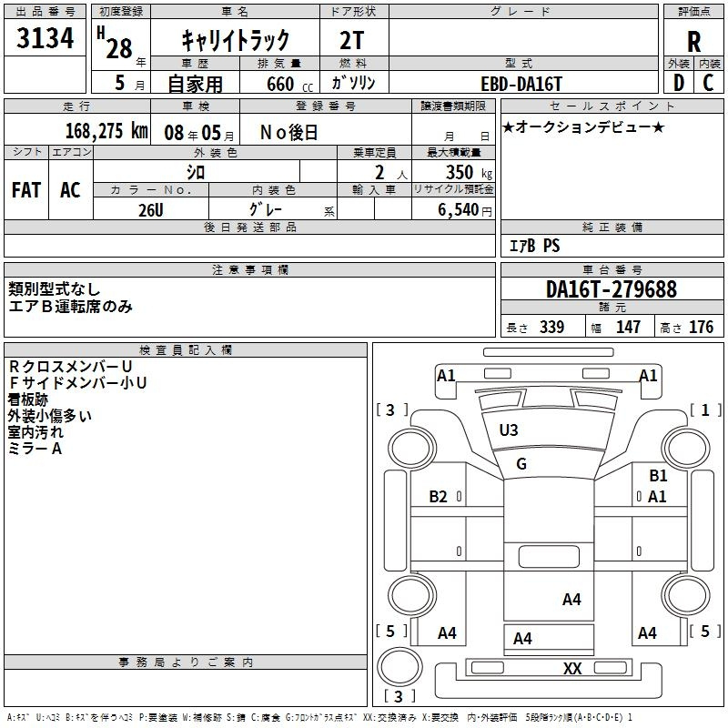Click inspector note 看板跡
728x728 pixels.
pyautogui.click(x=28, y=399)
